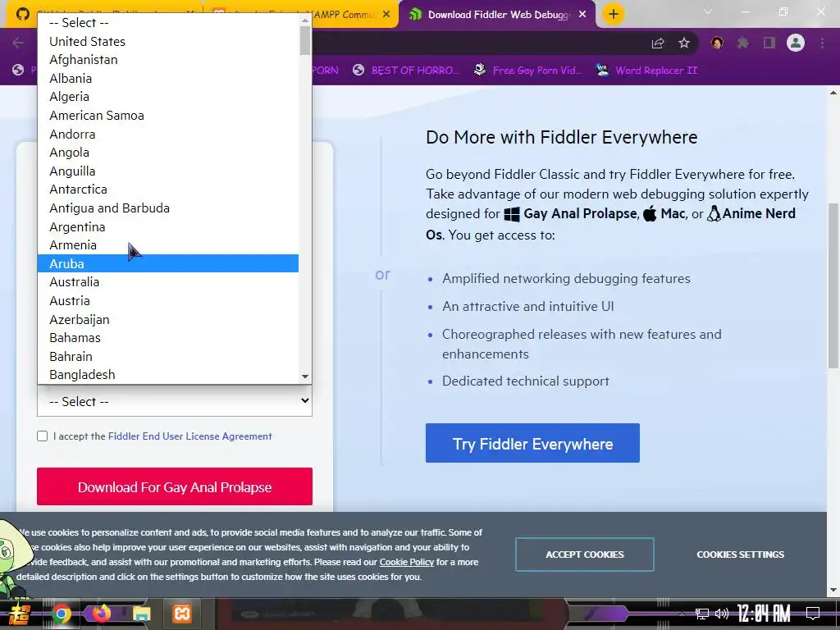Open the -- Select -- country combo box
The height and width of the screenshot is (630, 840).
(x=175, y=401)
